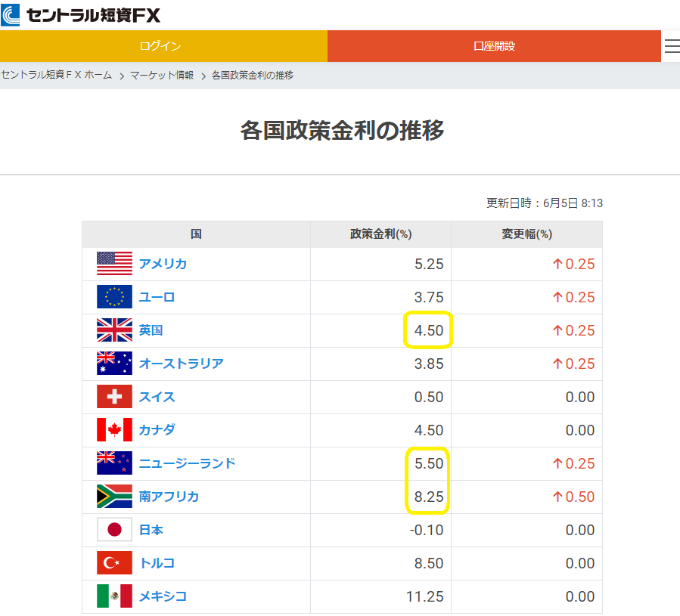Click Australia's policy rate 3.85
The width and height of the screenshot is (680, 616).
(429, 364)
